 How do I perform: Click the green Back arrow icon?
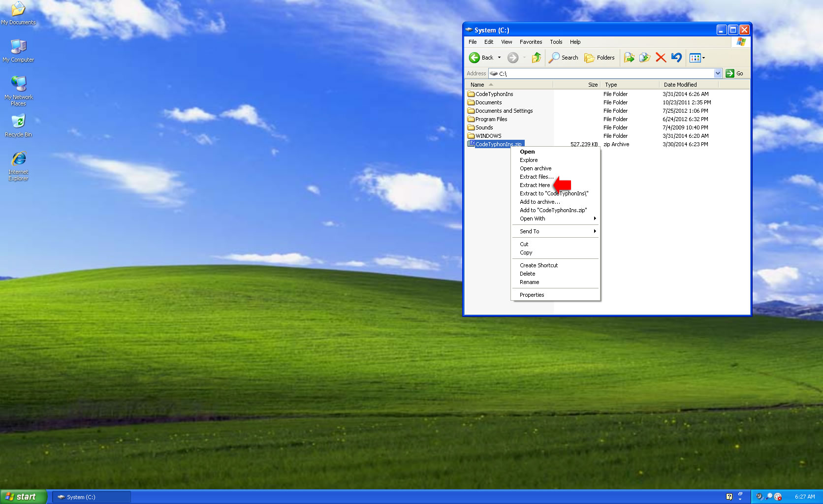tap(474, 58)
